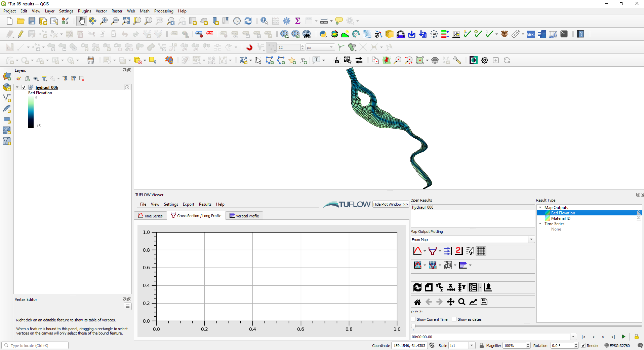Check the Show as dates option
This screenshot has width=644, height=350.
[454, 319]
